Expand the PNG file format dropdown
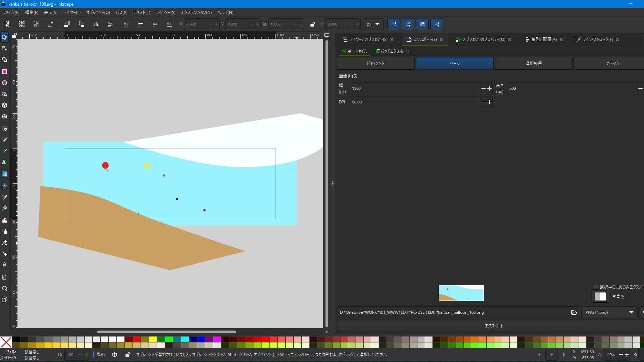 click(x=609, y=312)
